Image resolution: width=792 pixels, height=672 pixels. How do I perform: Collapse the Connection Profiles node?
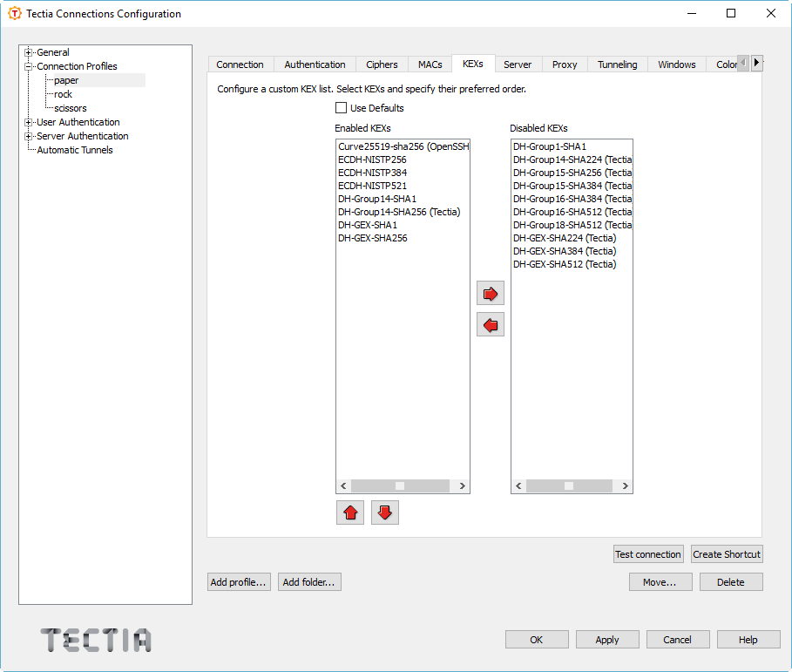[x=26, y=65]
